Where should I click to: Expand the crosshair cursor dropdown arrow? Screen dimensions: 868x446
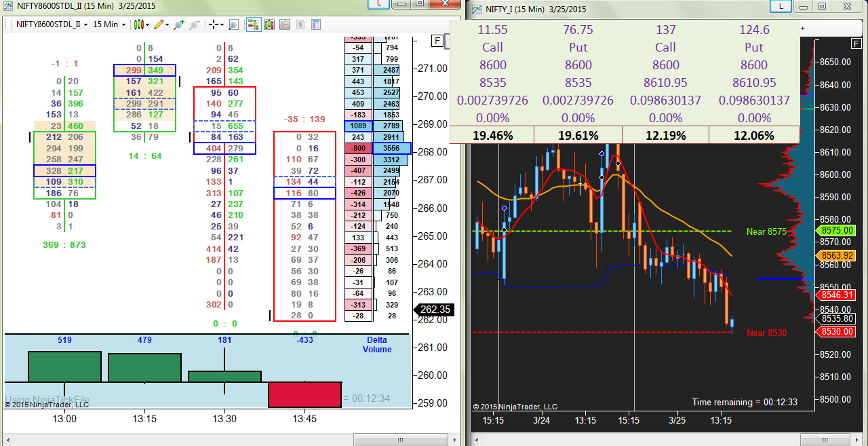tap(222, 24)
